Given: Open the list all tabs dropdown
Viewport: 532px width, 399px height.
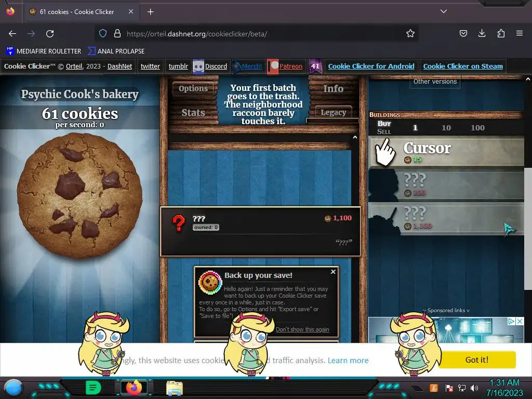Looking at the screenshot, I should click(x=444, y=11).
